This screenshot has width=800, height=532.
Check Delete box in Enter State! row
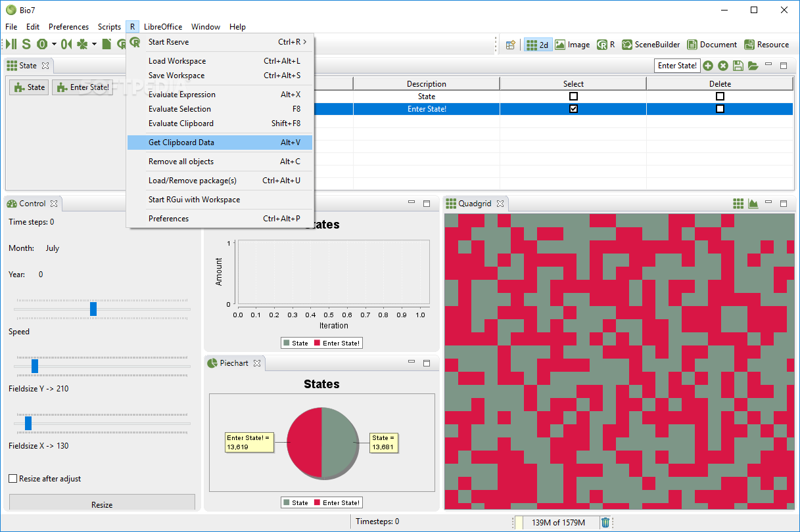[x=720, y=109]
